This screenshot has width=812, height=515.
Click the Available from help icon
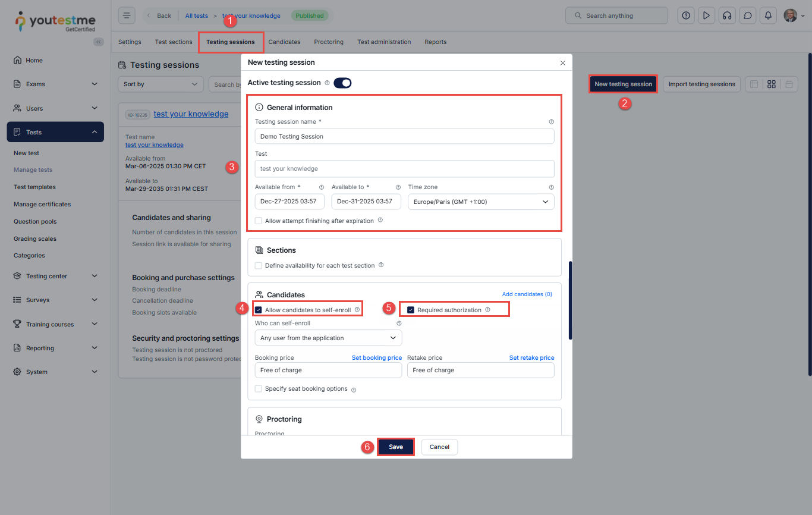322,187
